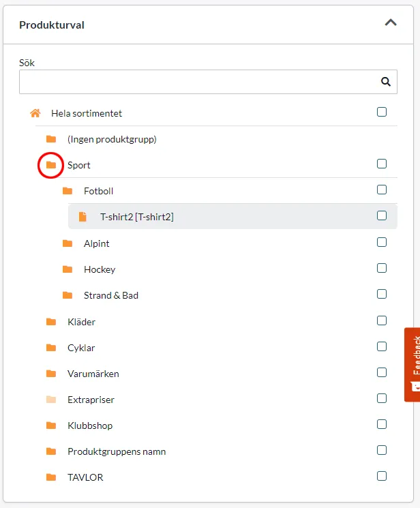
Task: Check the Sport checkbox
Action: [382, 164]
